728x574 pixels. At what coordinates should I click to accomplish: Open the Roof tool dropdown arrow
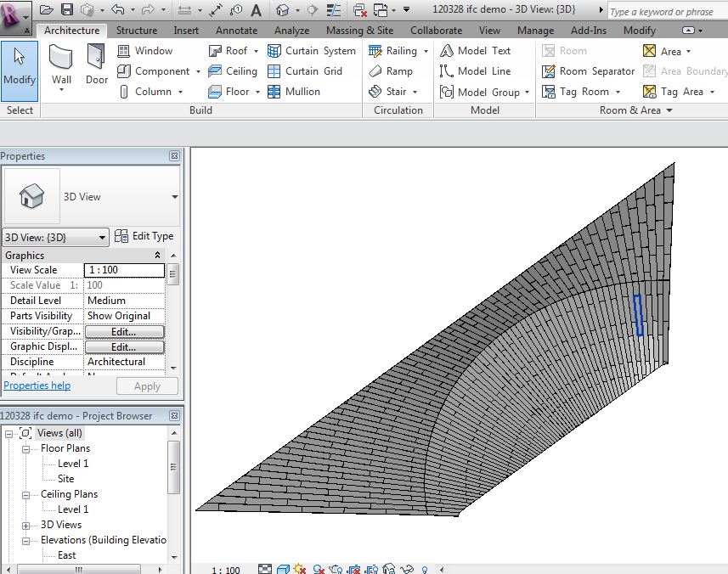click(x=256, y=51)
